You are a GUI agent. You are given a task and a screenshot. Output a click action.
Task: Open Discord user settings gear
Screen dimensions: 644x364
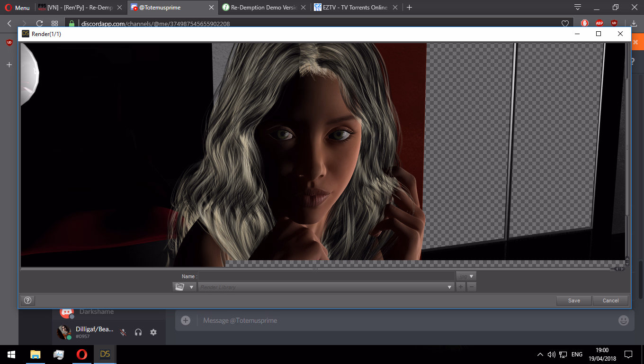[x=153, y=332]
